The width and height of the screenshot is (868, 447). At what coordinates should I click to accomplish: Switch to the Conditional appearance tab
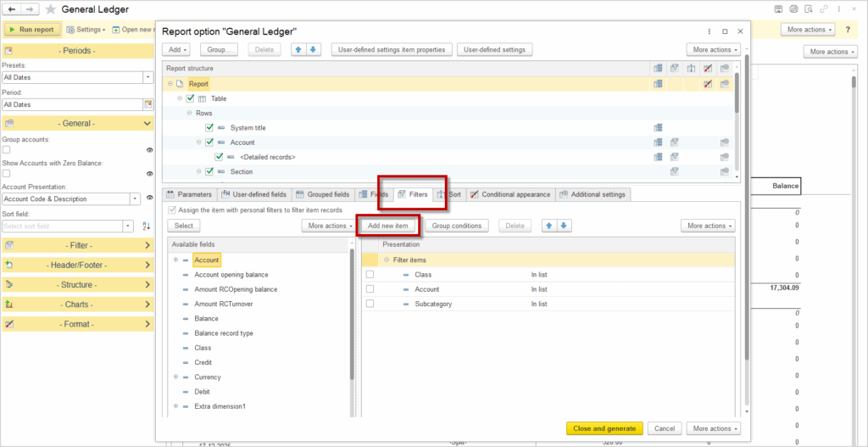tap(509, 194)
